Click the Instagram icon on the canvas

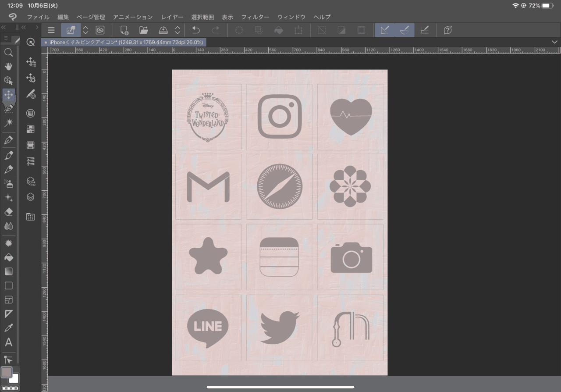[280, 116]
